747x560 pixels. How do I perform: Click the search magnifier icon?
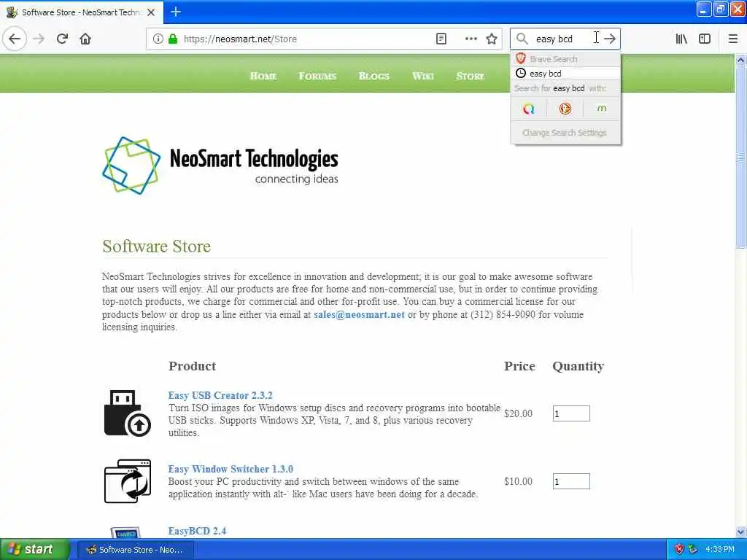(522, 39)
